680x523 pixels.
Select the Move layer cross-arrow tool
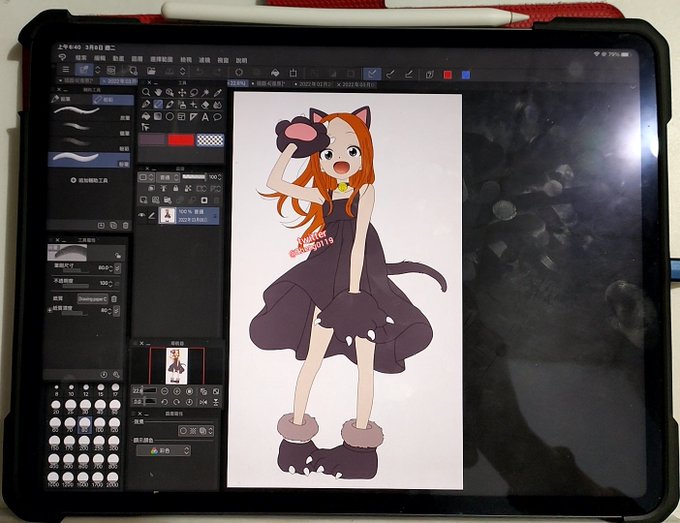pyautogui.click(x=182, y=92)
